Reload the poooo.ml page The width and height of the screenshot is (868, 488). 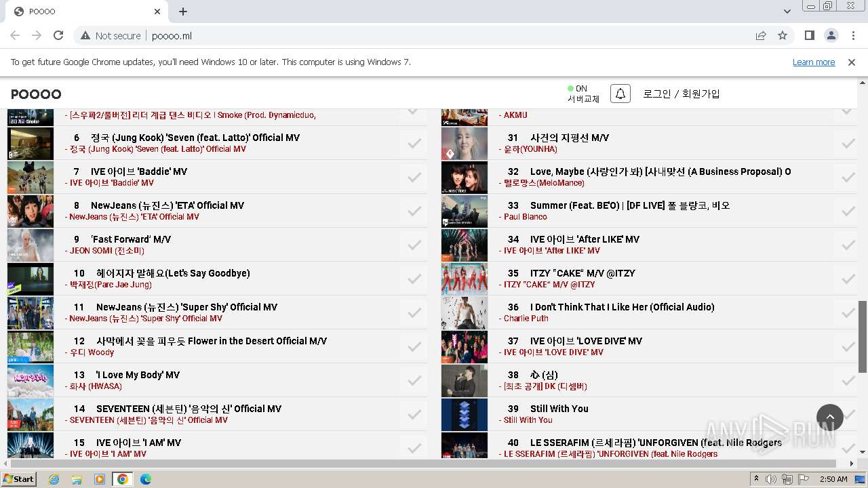(x=58, y=35)
